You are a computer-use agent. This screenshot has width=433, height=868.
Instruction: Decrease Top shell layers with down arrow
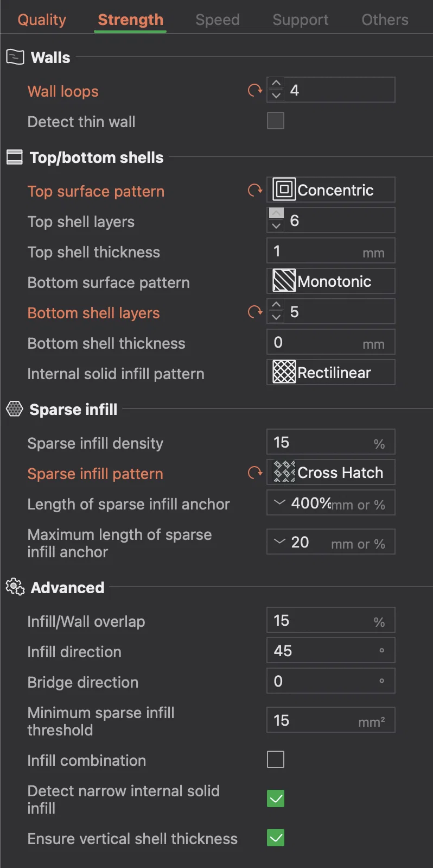pyautogui.click(x=276, y=226)
